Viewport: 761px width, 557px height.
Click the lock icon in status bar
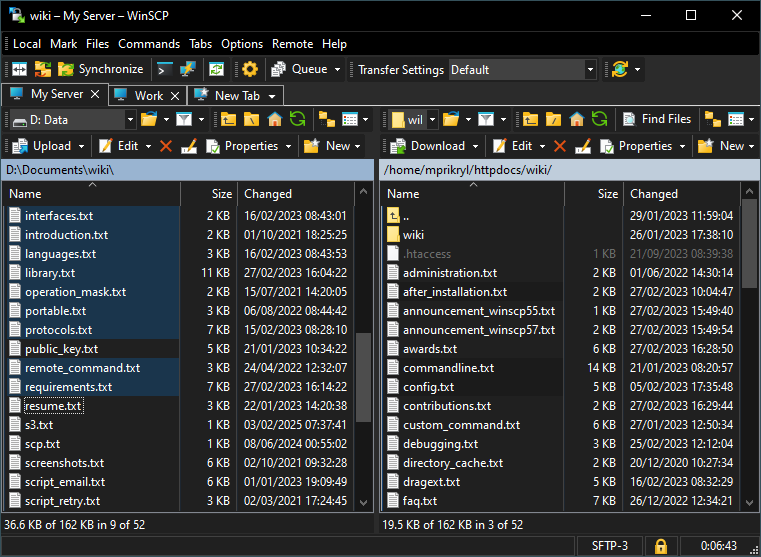click(x=660, y=546)
